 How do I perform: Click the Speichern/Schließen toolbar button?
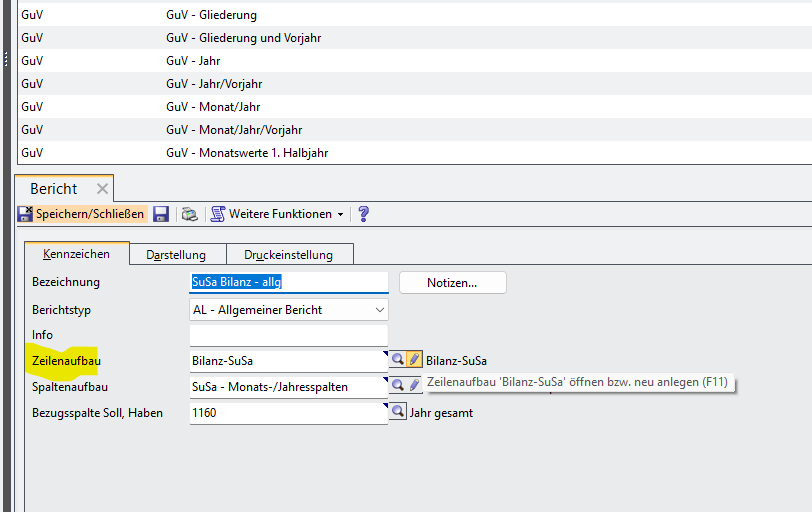point(82,214)
